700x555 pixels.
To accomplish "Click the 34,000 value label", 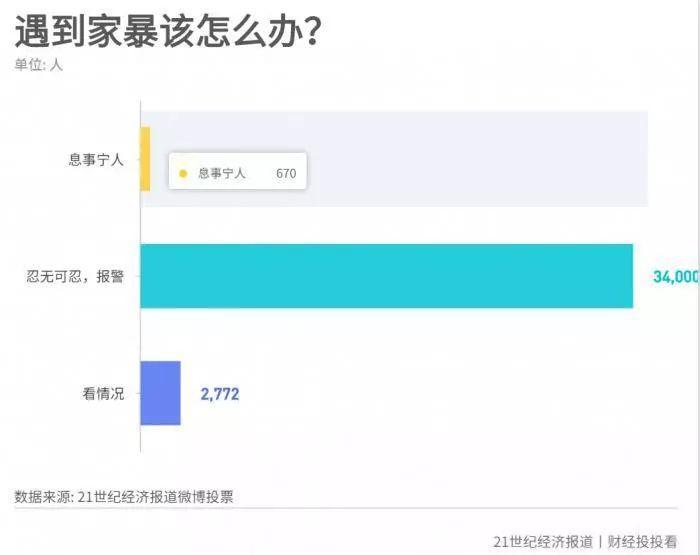I will 676,277.
